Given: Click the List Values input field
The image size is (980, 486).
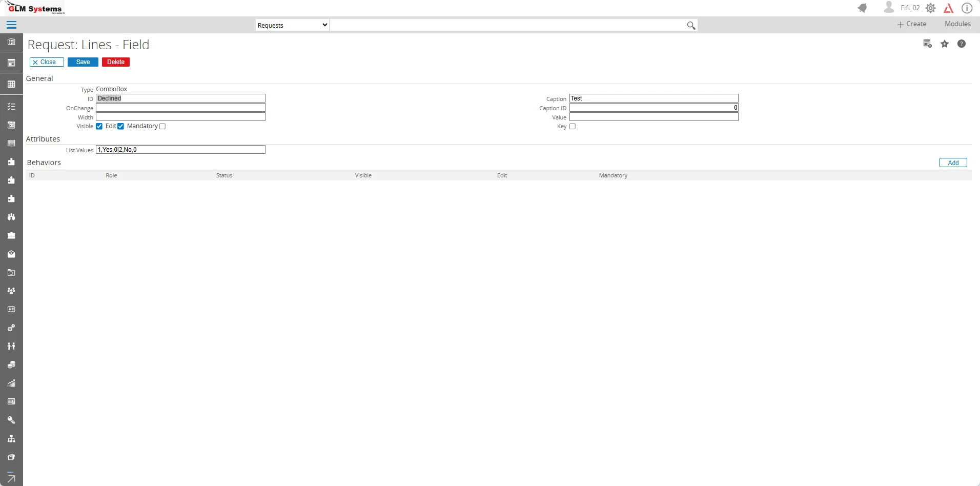Looking at the screenshot, I should pos(180,150).
